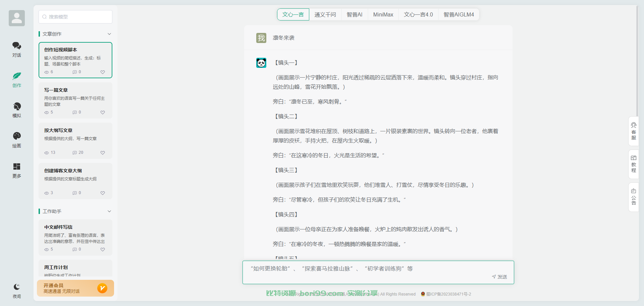Open comments on 写一篇文章 card
This screenshot has height=306, width=644.
pos(75,113)
